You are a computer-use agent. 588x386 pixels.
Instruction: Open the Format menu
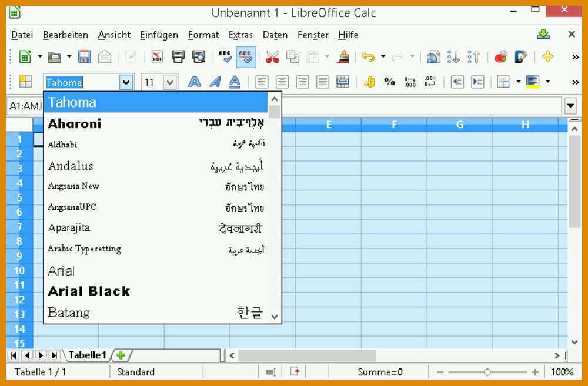pyautogui.click(x=203, y=35)
